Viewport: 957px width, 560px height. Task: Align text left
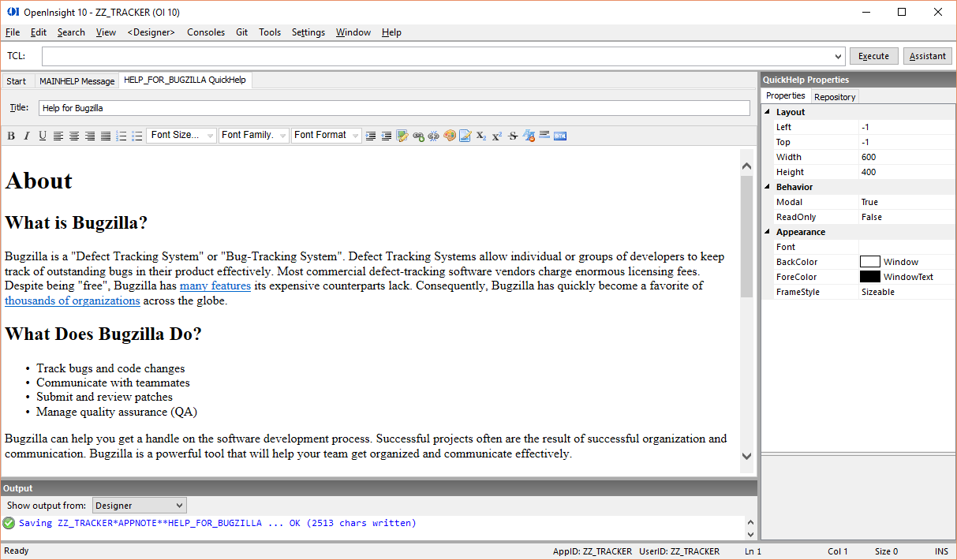coord(58,136)
